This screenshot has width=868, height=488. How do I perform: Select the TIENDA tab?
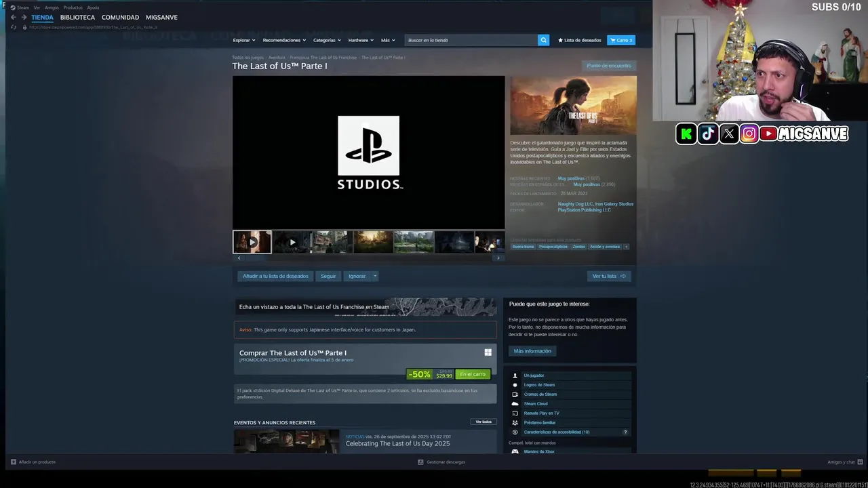(x=42, y=17)
